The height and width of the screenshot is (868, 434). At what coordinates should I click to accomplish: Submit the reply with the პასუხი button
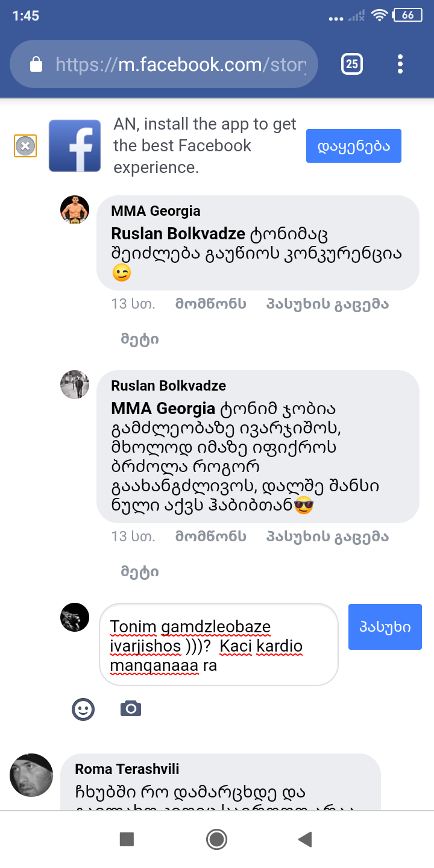click(385, 626)
